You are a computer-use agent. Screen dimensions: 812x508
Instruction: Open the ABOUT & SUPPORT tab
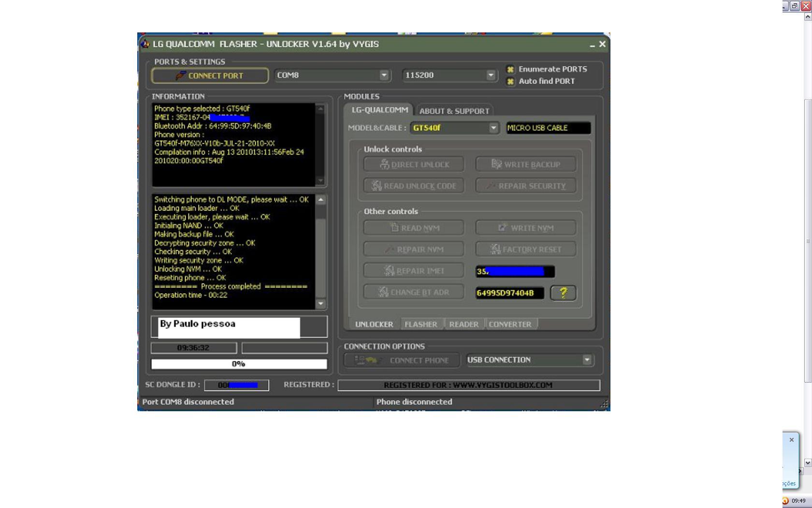[x=454, y=111]
